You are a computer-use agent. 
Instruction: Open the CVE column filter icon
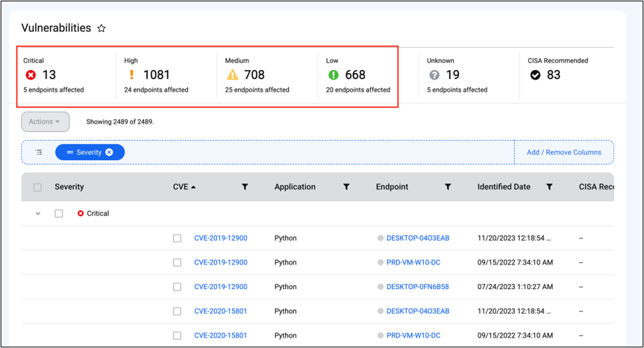[245, 187]
